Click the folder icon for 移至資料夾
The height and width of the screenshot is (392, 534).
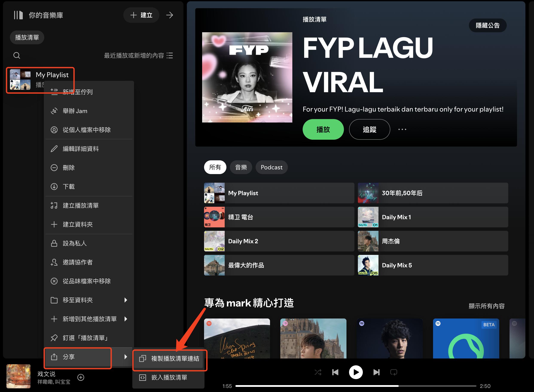click(x=54, y=300)
